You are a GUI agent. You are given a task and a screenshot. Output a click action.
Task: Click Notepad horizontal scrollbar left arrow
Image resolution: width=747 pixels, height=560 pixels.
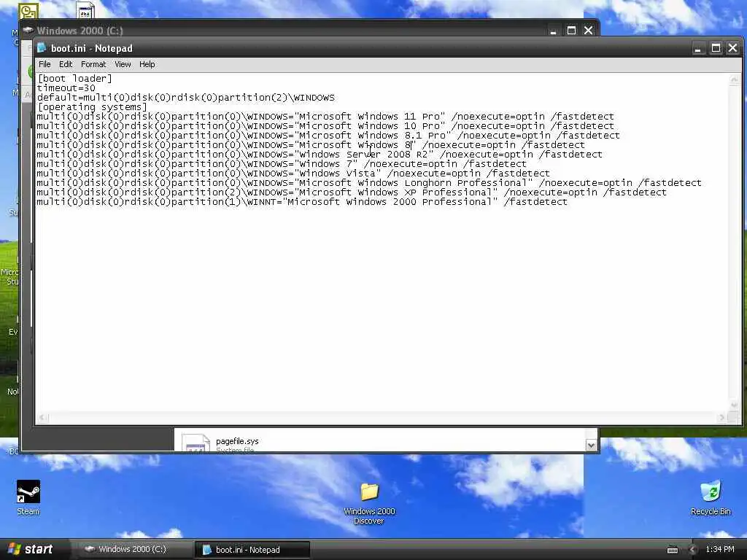click(x=42, y=418)
